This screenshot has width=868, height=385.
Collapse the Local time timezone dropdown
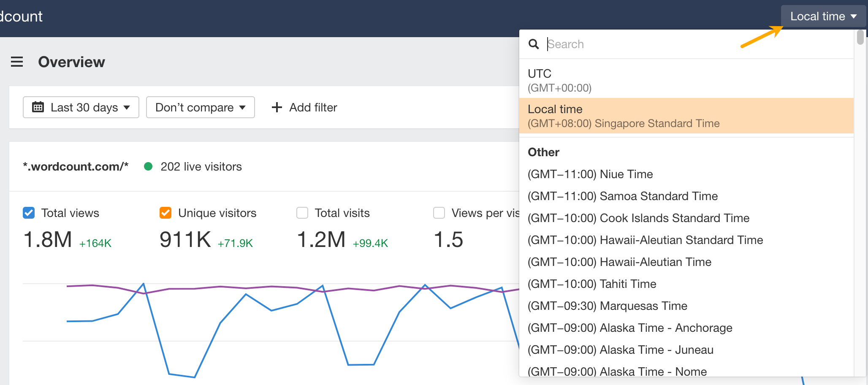click(823, 16)
